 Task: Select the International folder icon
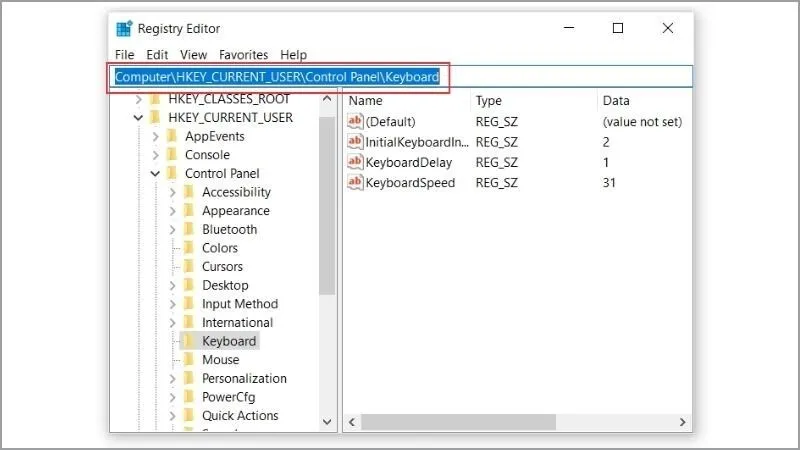[189, 322]
